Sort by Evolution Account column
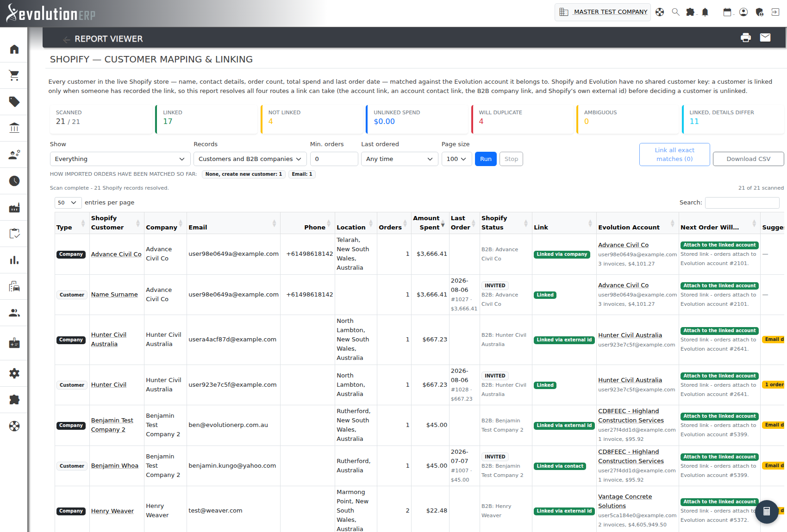 637,223
